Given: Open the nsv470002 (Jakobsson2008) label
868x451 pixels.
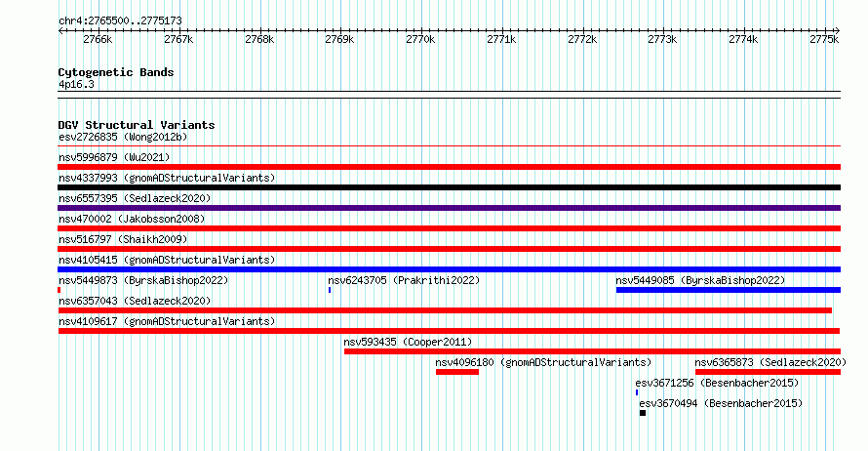Looking at the screenshot, I should click(x=132, y=219).
